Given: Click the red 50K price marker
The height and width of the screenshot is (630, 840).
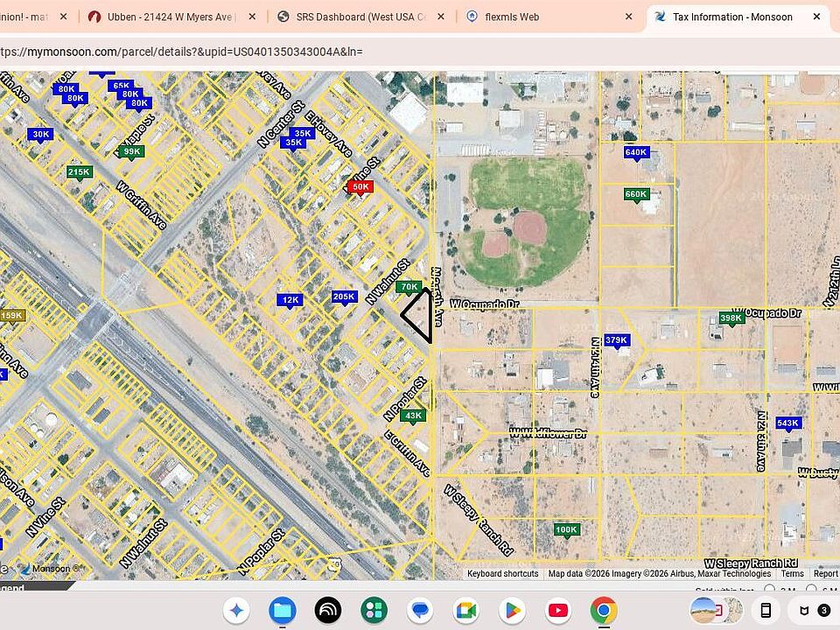Looking at the screenshot, I should (360, 187).
